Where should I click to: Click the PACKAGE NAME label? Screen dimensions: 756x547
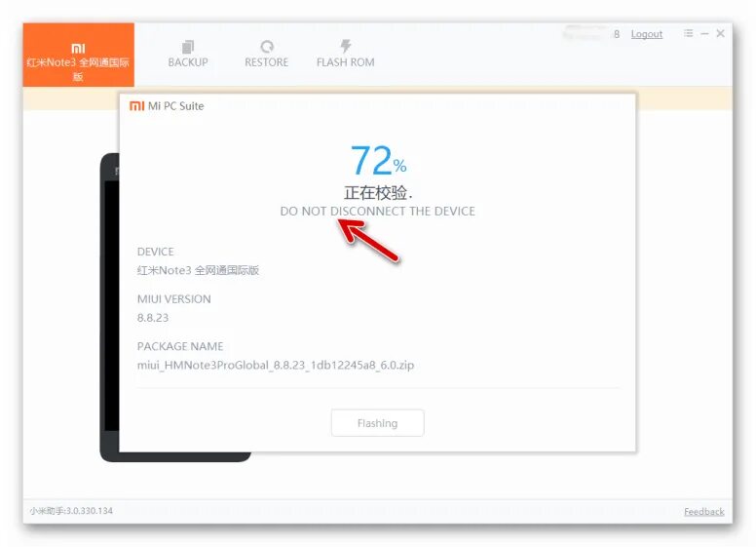coord(180,346)
